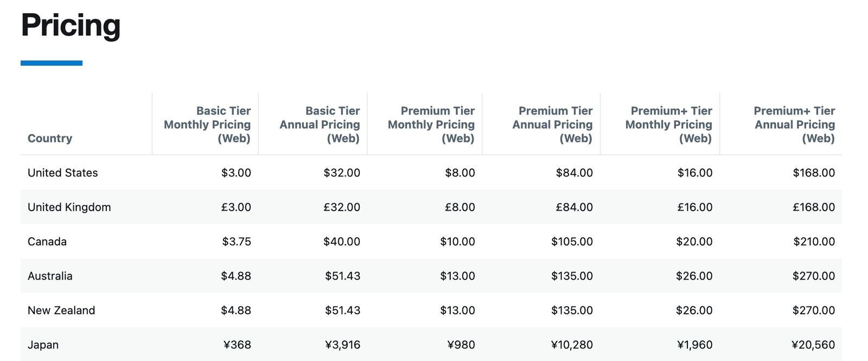
Task: Click the Premium Tier Monthly Pricing header
Action: [431, 124]
